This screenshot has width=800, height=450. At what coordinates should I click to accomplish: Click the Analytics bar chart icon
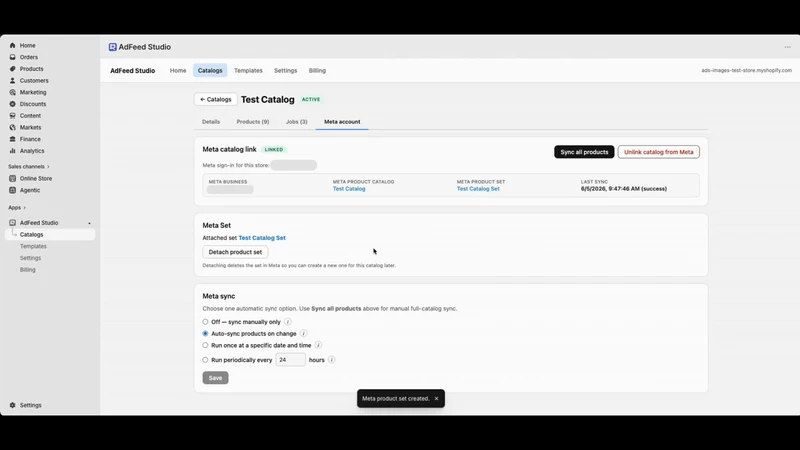(x=13, y=151)
